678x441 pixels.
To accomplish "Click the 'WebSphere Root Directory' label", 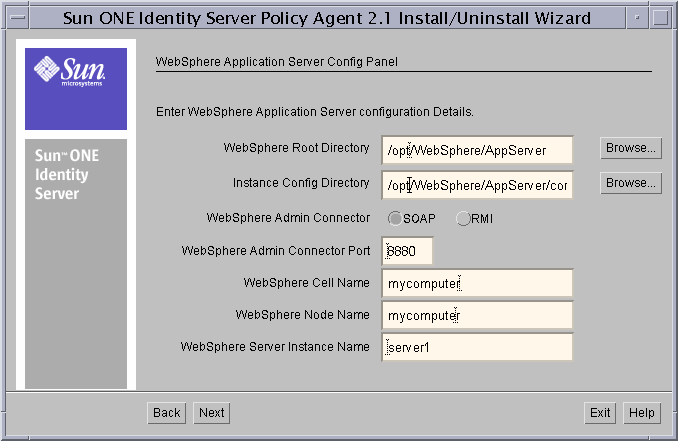I will [296, 148].
